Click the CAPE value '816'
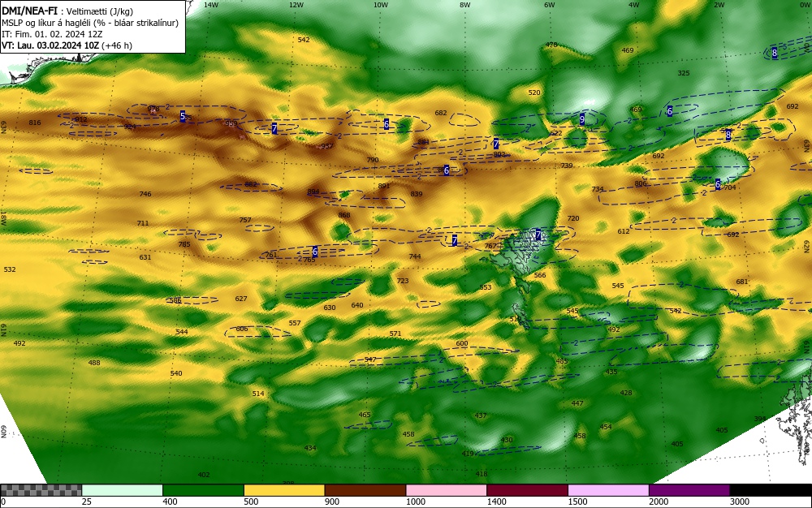The height and width of the screenshot is (508, 812). tap(35, 123)
